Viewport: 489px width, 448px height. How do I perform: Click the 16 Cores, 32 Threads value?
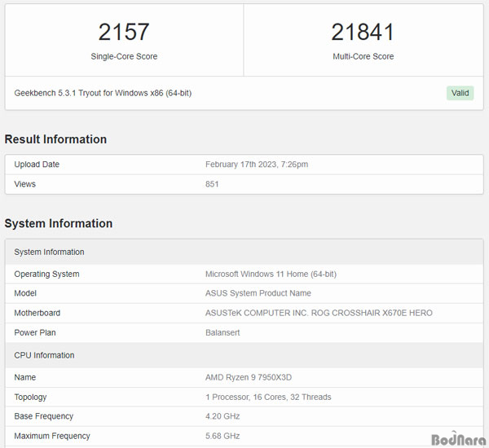coord(268,397)
